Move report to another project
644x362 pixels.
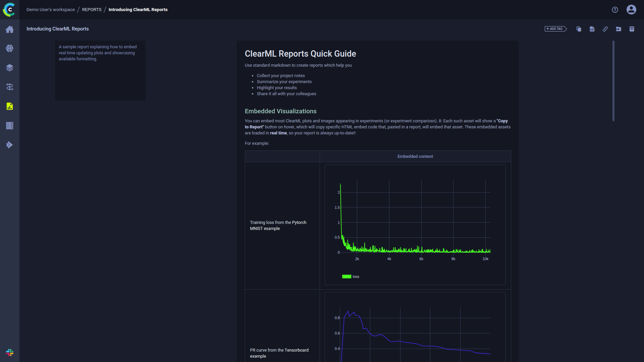[619, 29]
